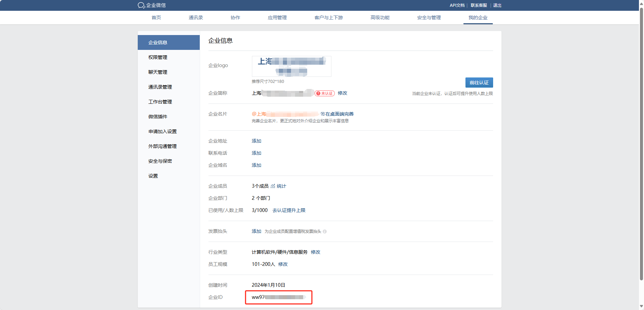Click 退出 to log out
The image size is (644, 310).
497,5
